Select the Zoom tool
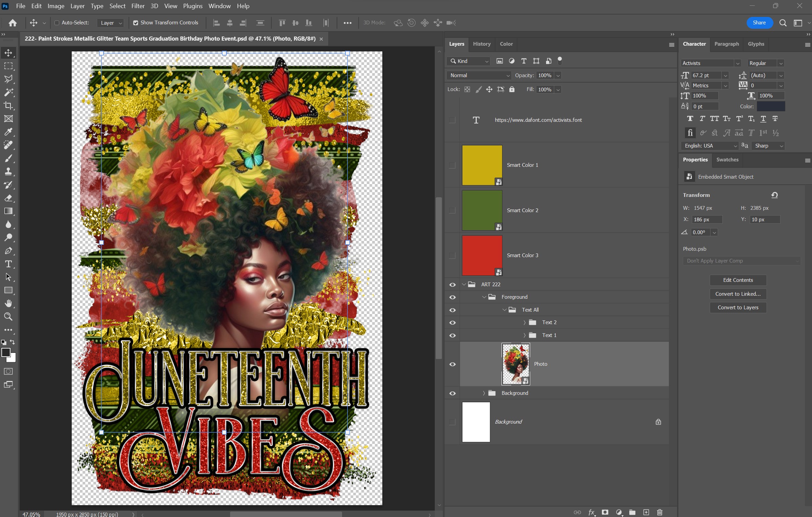This screenshot has width=812, height=517. 8,317
